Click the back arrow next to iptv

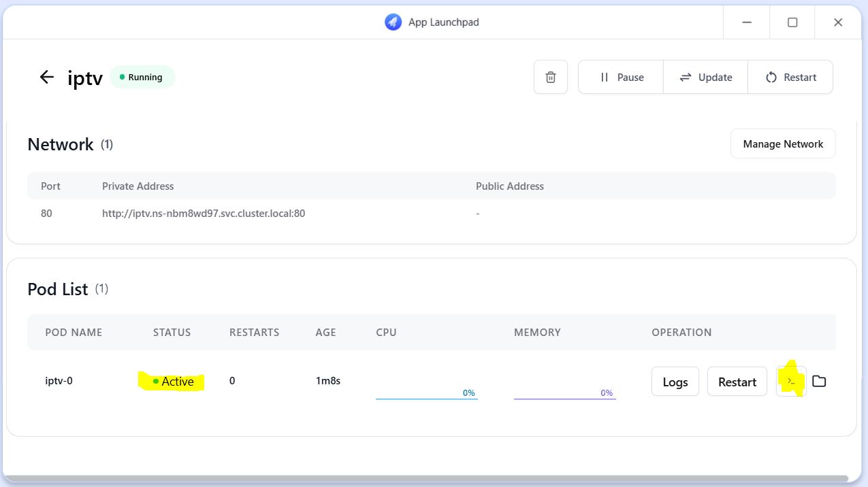46,77
